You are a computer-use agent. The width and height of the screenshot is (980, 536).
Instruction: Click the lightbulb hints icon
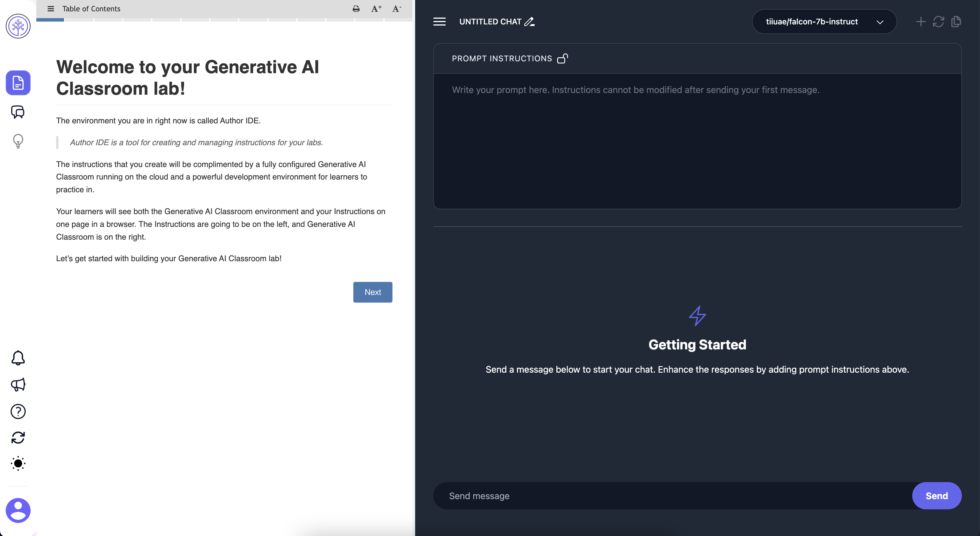pos(18,141)
